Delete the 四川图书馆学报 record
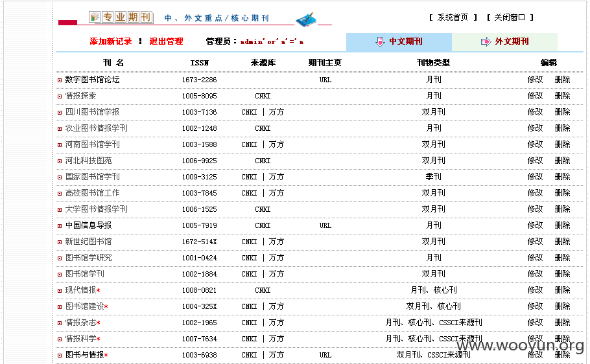Viewport: 590px width, 364px height. (x=563, y=112)
